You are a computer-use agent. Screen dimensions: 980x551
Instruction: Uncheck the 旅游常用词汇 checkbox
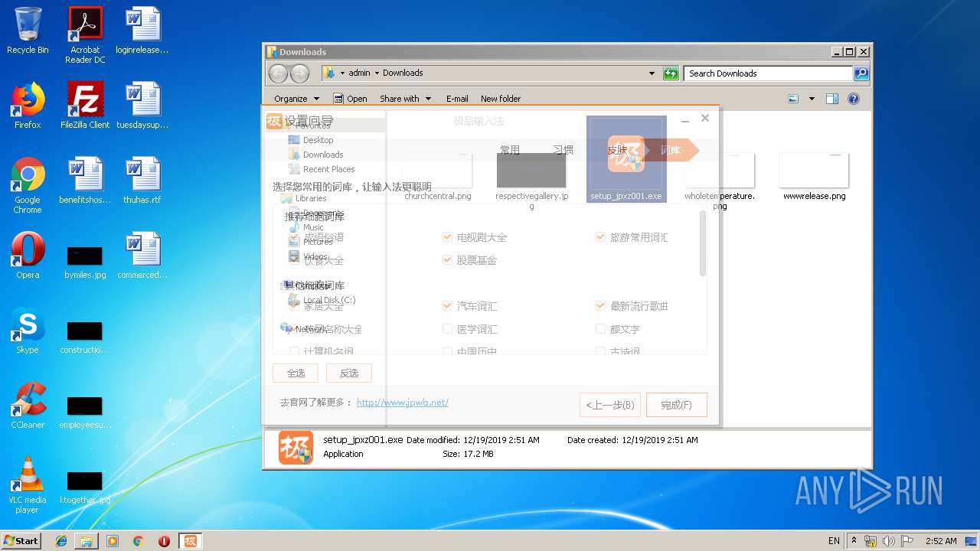click(601, 237)
